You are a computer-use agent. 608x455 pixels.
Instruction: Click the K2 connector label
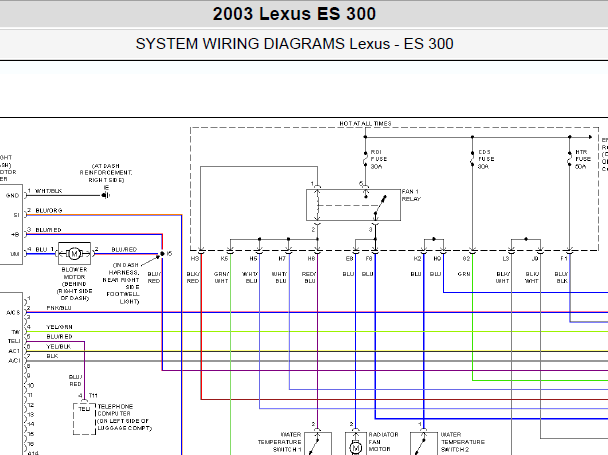tap(417, 258)
